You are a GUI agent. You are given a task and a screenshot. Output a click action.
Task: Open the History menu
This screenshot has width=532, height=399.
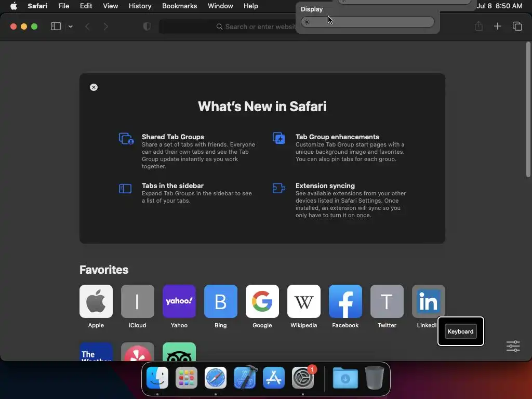pyautogui.click(x=140, y=6)
